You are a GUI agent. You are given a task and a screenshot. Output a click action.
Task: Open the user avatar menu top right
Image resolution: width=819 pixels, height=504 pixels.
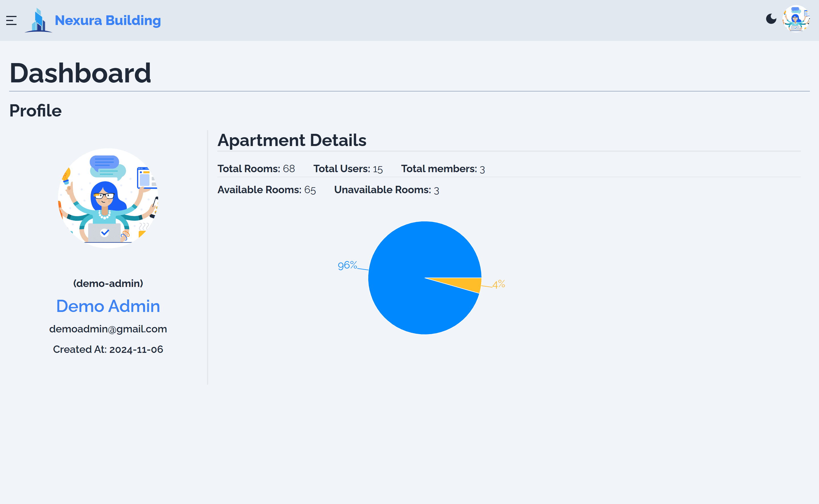[x=797, y=19]
